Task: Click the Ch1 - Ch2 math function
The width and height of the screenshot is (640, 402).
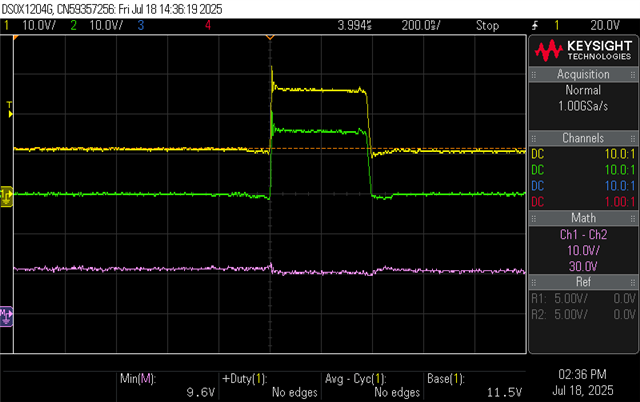Action: [583, 235]
